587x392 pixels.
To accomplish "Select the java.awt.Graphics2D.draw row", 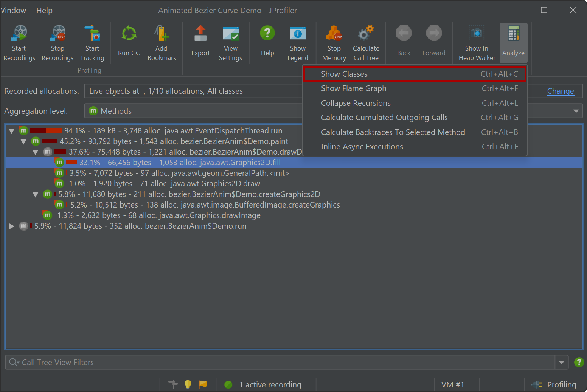I will click(294, 184).
